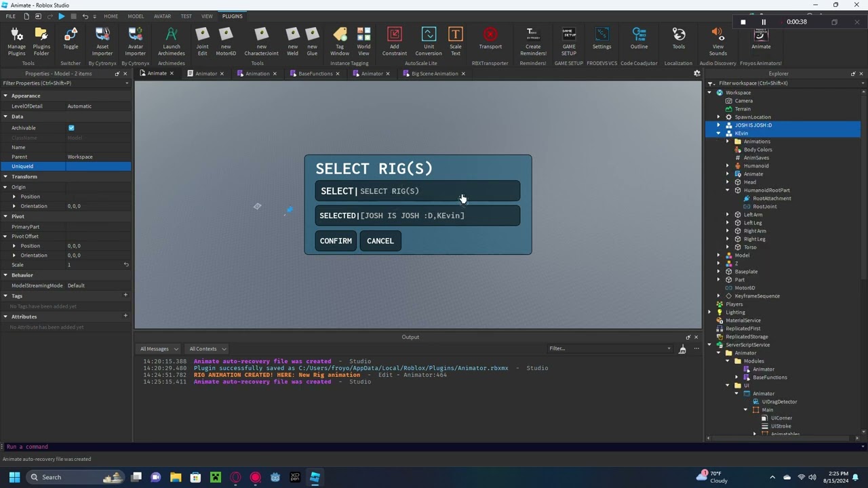Click the Asset Importer icon

[x=102, y=40]
